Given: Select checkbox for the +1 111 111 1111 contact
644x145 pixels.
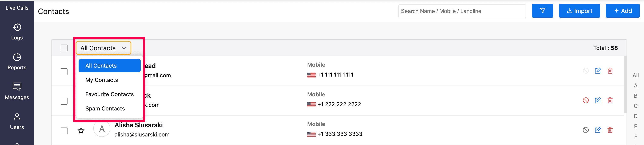Looking at the screenshot, I should click(64, 72).
